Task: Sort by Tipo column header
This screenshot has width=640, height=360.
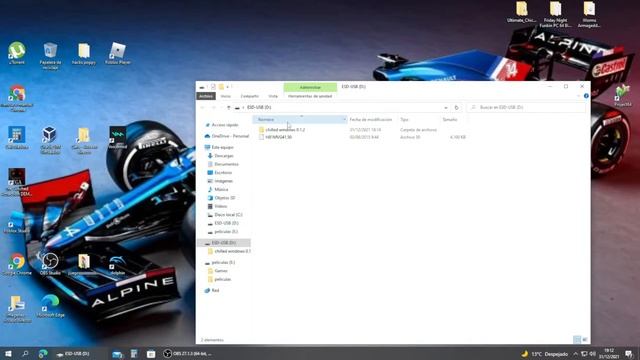Action: [404, 120]
